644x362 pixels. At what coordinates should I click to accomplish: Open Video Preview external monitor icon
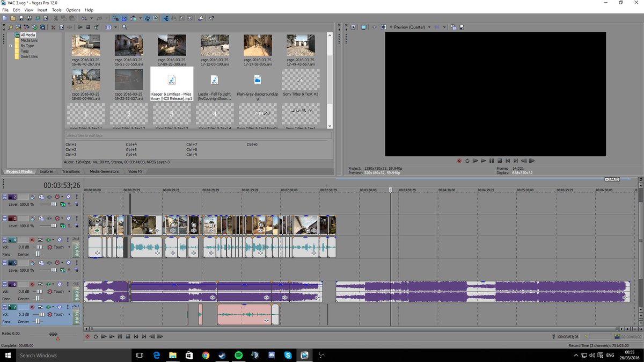coord(363,27)
